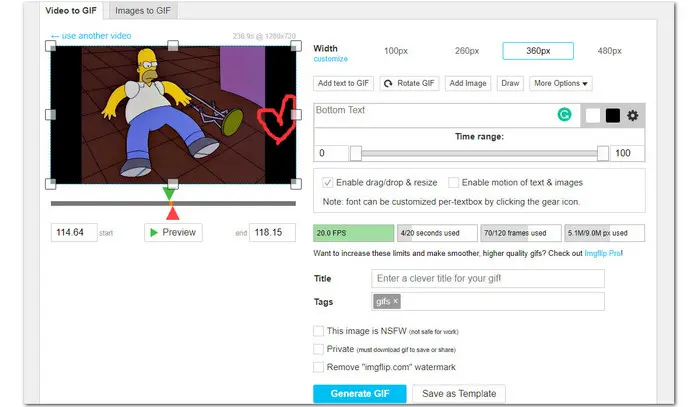Click the gray video timeline bar
Image resolution: width=700 pixels, height=407 pixels.
[x=173, y=204]
